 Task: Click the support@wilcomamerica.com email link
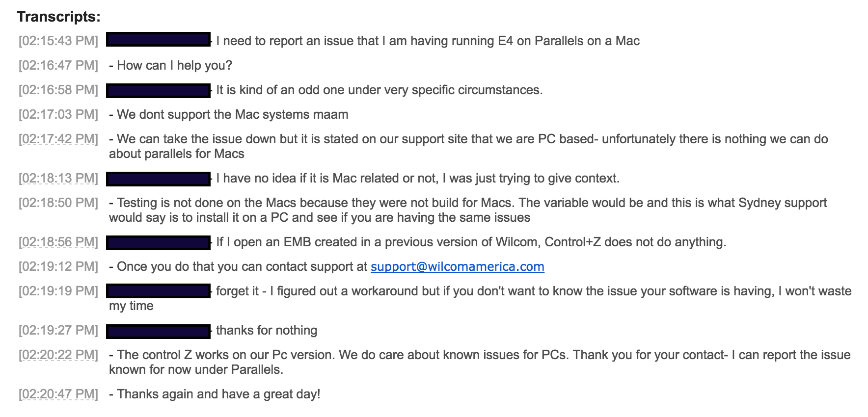point(457,266)
